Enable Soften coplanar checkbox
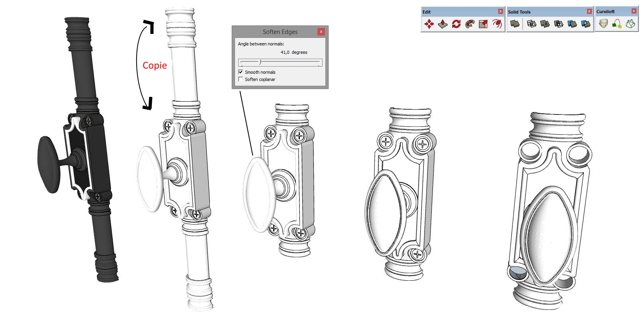This screenshot has width=644, height=327. pos(241,79)
